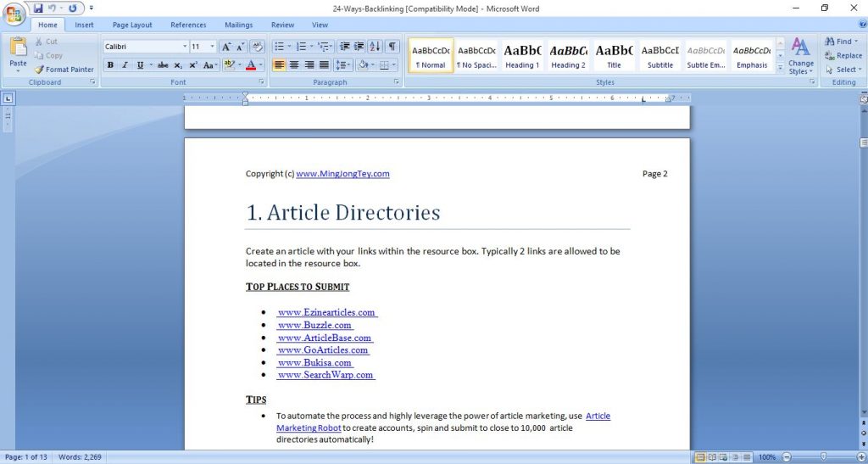Switch to Print Layout view in status bar
The width and height of the screenshot is (868, 464).
(700, 457)
